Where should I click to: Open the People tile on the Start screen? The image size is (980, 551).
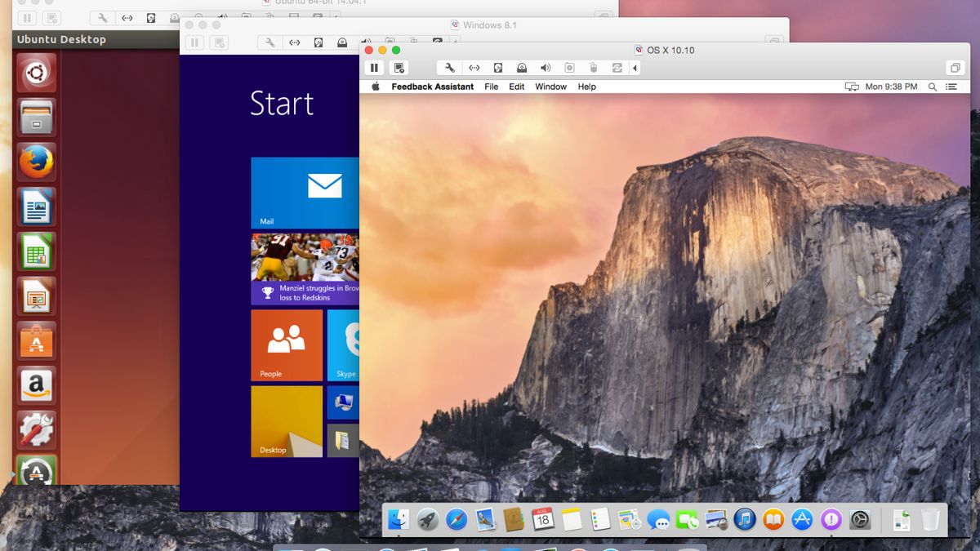[287, 345]
